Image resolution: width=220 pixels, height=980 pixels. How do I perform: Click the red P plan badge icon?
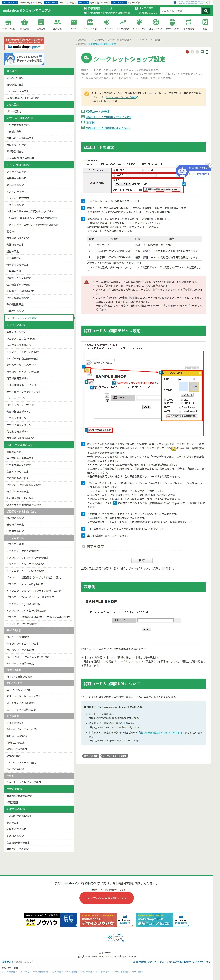point(187,52)
